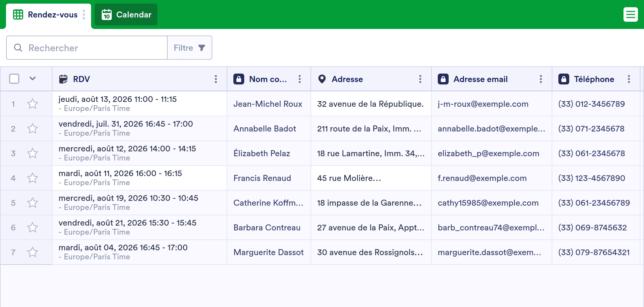Click email 'cathy15985@exemple.com'
Viewport: 644px width, 307px height.
(x=488, y=203)
